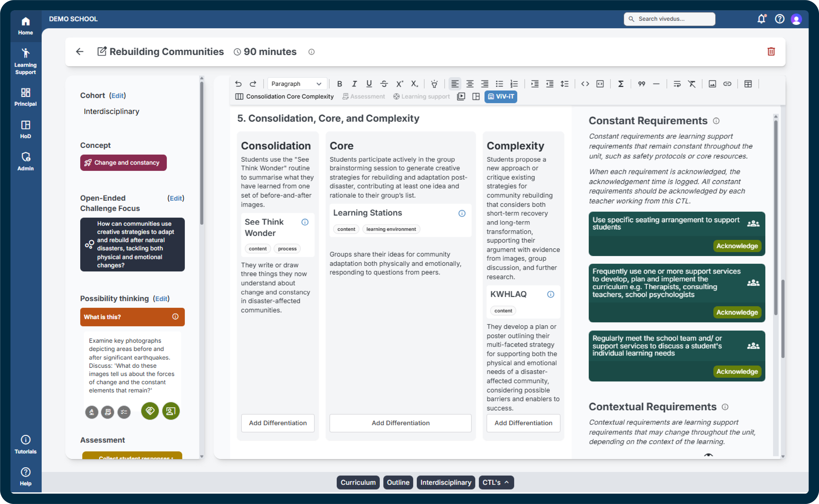Click the undo arrow in editor toolbar
Screen dimensions: 819x504
click(x=238, y=84)
